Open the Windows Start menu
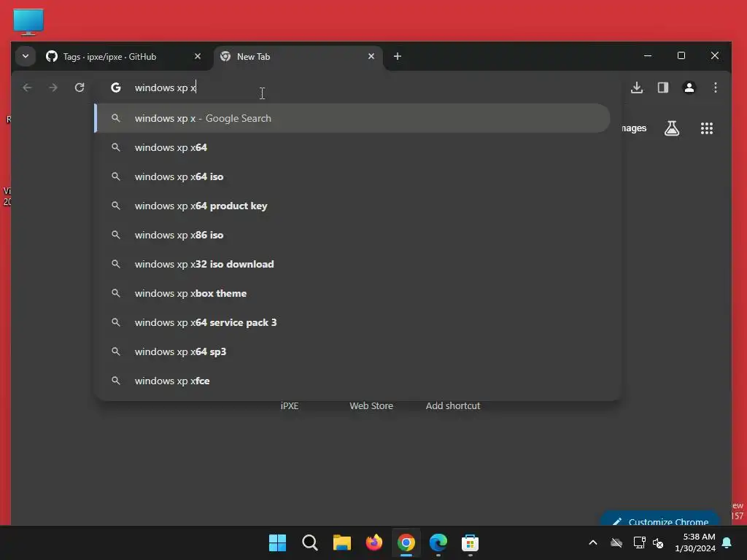Image resolution: width=747 pixels, height=560 pixels. pos(277,542)
